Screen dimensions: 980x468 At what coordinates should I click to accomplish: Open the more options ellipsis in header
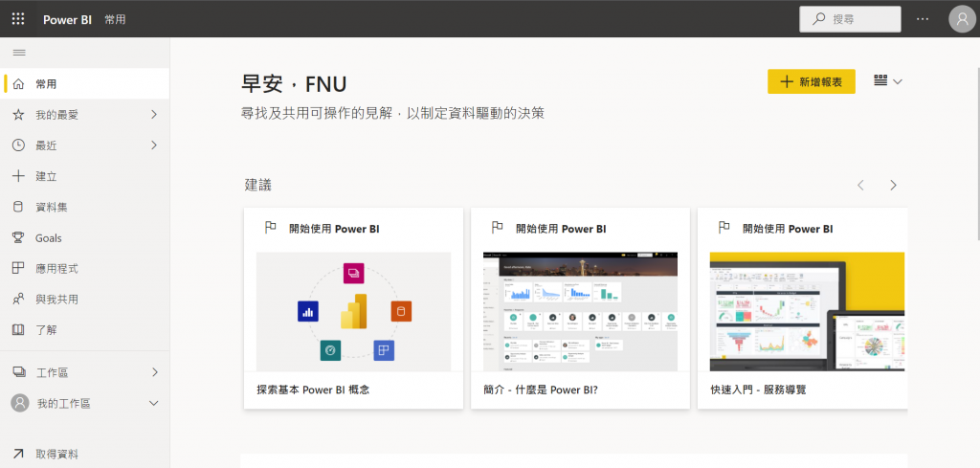tap(923, 19)
